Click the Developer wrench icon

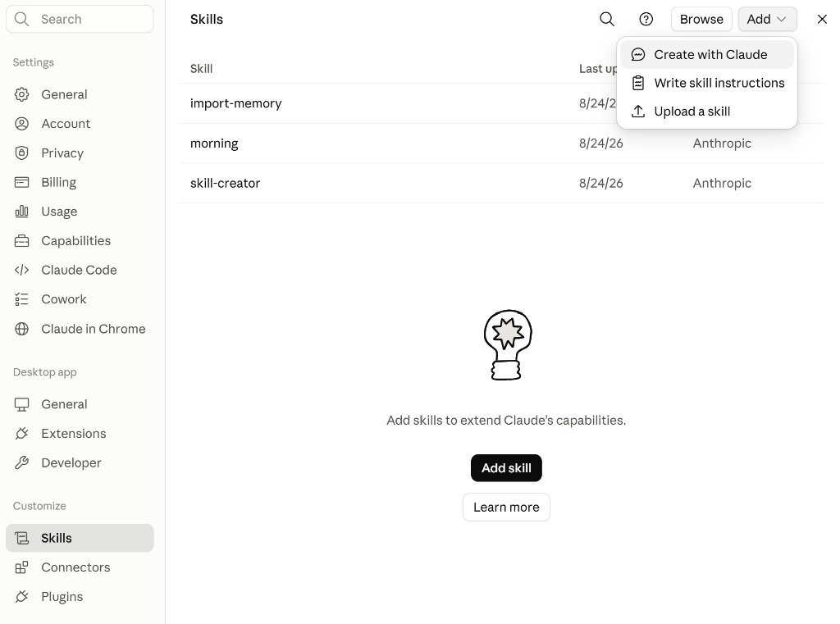[21, 462]
